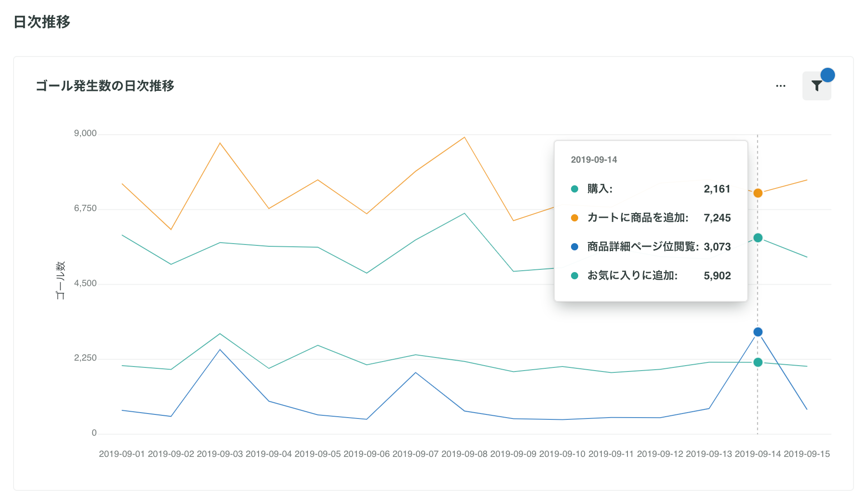The height and width of the screenshot is (503, 868).
Task: Click blue data point for 2019-09-14
Action: pyautogui.click(x=758, y=332)
